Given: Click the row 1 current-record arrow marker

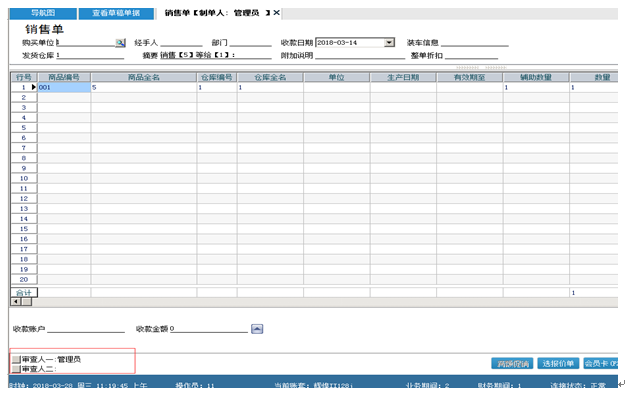Looking at the screenshot, I should coord(33,88).
